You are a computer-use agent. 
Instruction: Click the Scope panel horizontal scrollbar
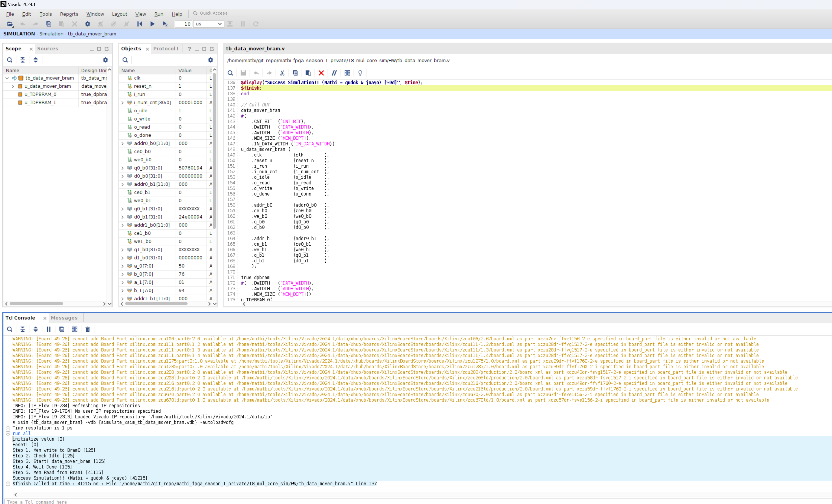[36, 304]
